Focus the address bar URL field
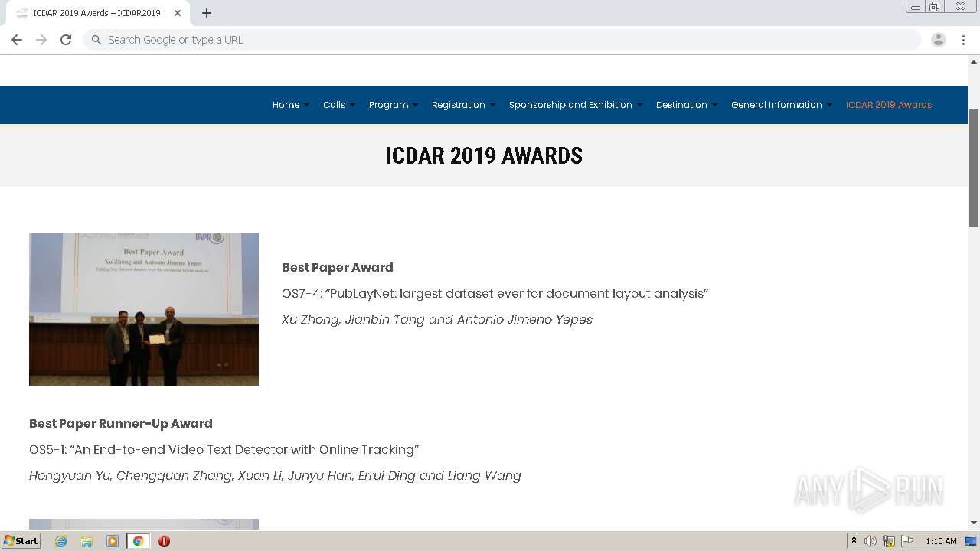This screenshot has width=980, height=551. (501, 40)
